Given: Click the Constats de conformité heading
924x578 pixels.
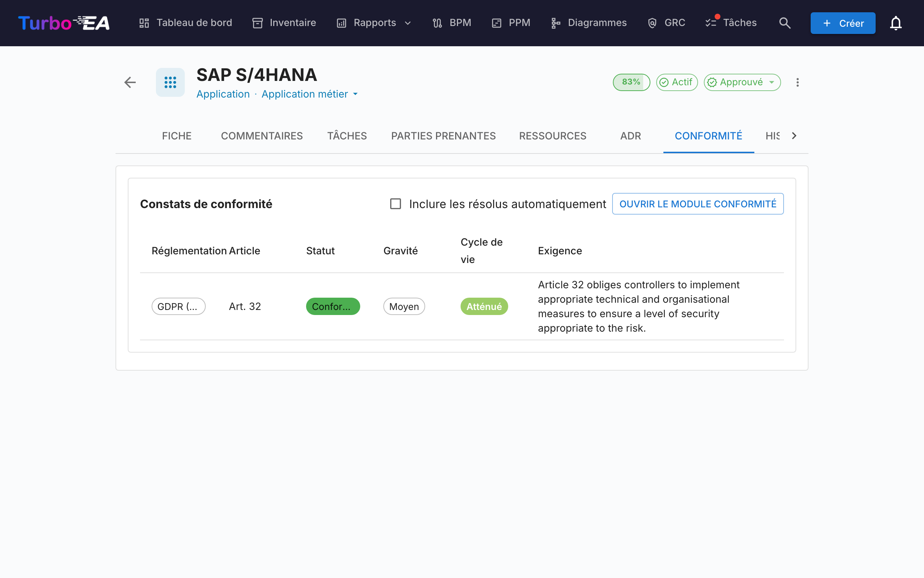Looking at the screenshot, I should point(206,204).
